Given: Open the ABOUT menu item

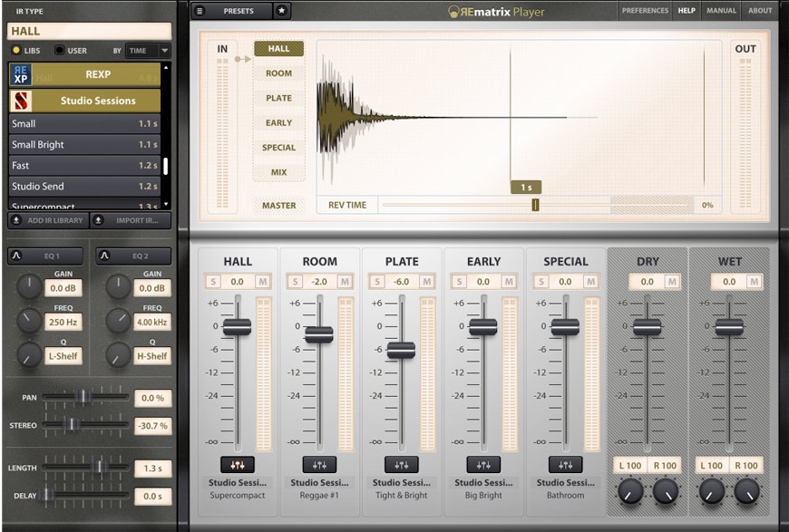Looking at the screenshot, I should 760,11.
